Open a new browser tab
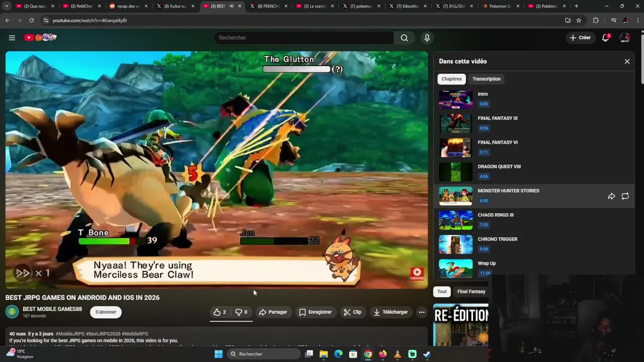Image resolution: width=644 pixels, height=362 pixels. [x=576, y=6]
